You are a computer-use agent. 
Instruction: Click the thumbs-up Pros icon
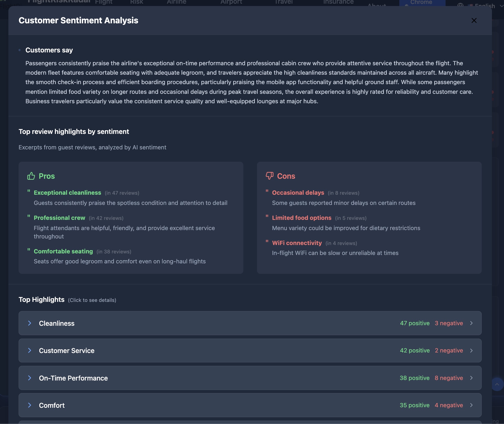(x=31, y=176)
